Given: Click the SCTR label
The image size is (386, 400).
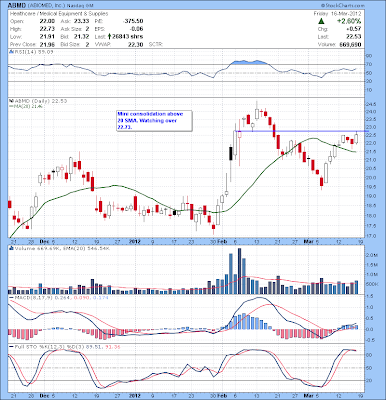Looking at the screenshot, I should point(155,44).
